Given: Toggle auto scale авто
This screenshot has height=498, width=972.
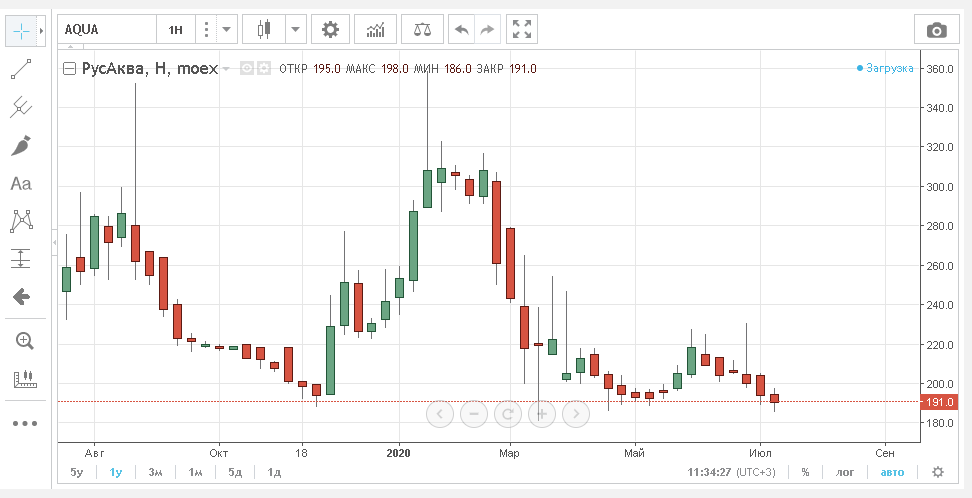Looking at the screenshot, I should (x=893, y=472).
